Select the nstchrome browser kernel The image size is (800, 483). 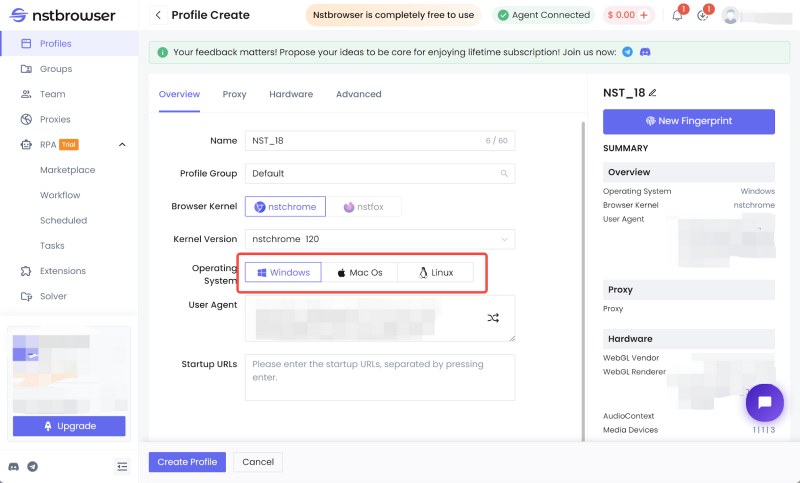tap(285, 207)
